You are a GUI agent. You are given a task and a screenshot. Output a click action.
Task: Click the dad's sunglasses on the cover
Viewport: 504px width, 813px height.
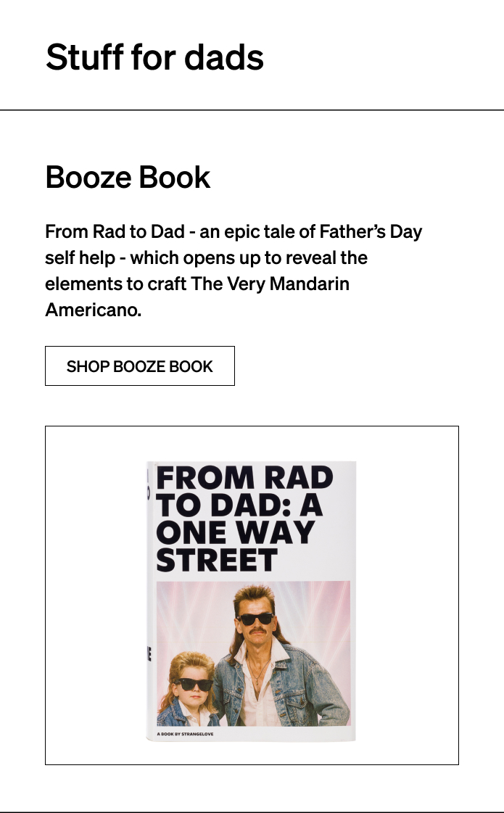pyautogui.click(x=256, y=619)
